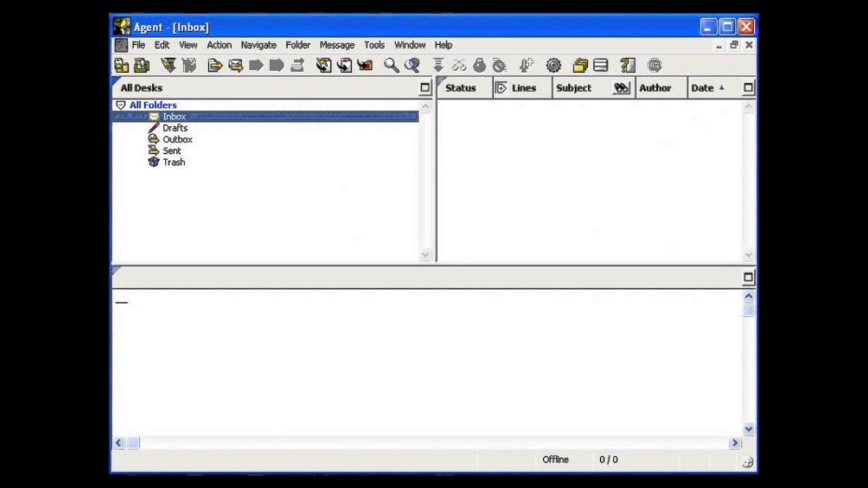The width and height of the screenshot is (868, 488).
Task: Open the File menu
Action: (x=138, y=45)
